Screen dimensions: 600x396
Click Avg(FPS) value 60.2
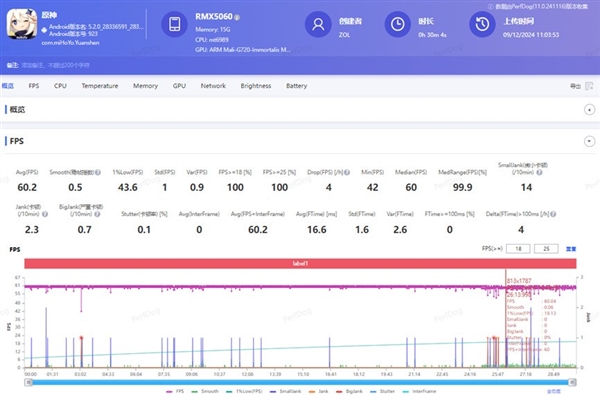coord(27,187)
